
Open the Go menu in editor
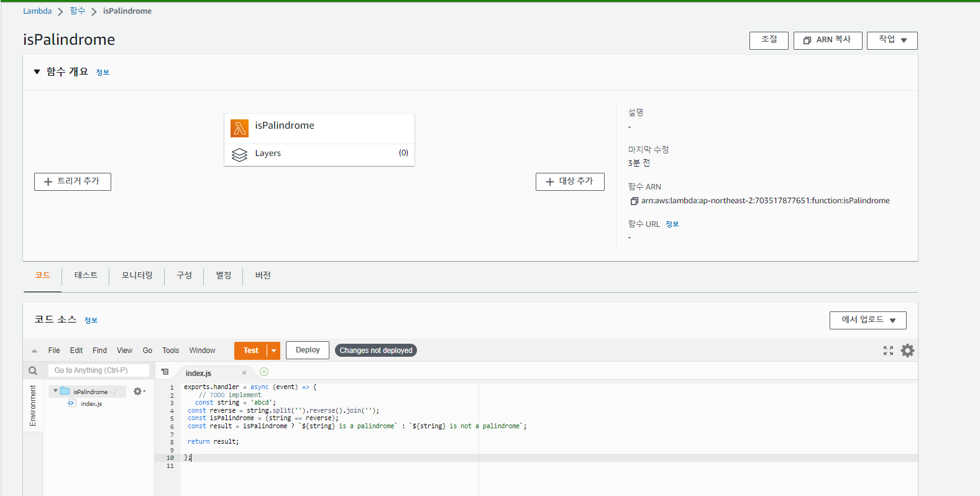(147, 351)
